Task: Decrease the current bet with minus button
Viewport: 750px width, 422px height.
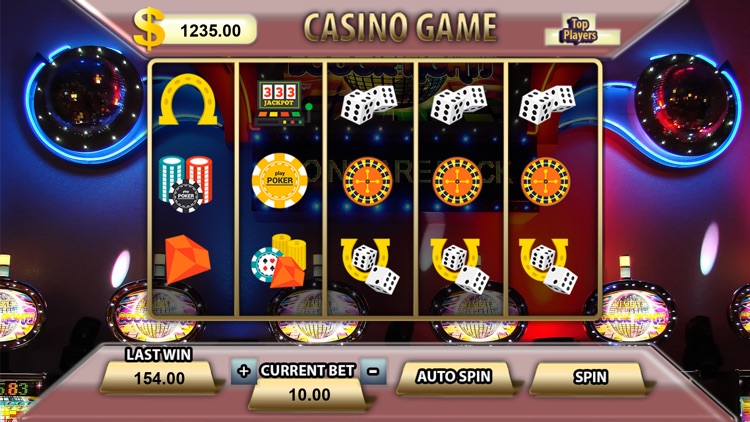Action: pyautogui.click(x=374, y=371)
